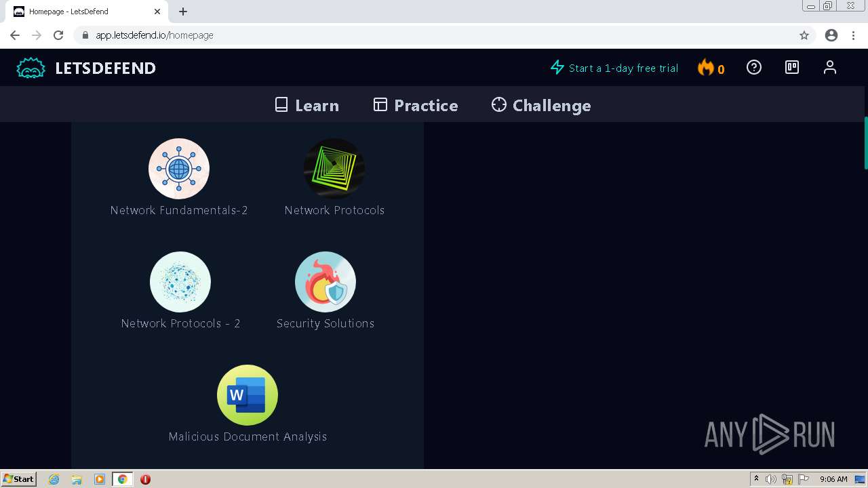The height and width of the screenshot is (488, 868).
Task: Open the media player taskbar icon
Action: pyautogui.click(x=100, y=479)
